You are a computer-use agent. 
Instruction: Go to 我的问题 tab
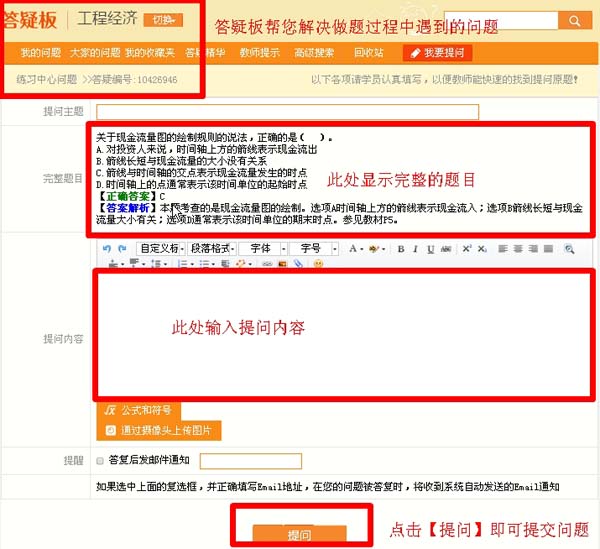click(x=40, y=52)
